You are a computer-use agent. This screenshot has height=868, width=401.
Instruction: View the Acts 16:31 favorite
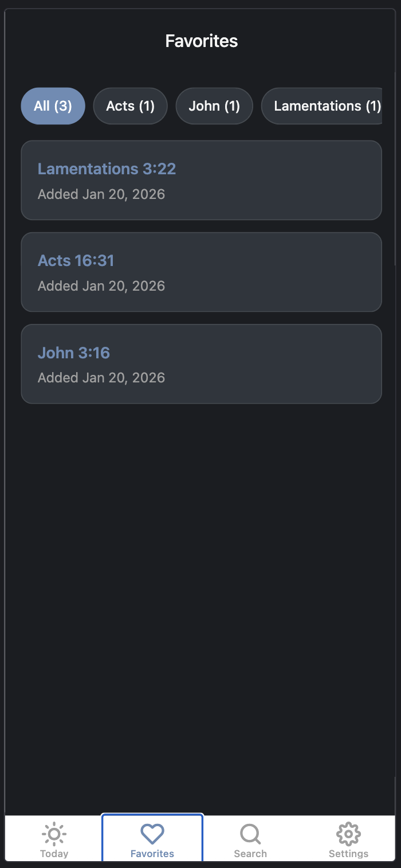pos(201,272)
